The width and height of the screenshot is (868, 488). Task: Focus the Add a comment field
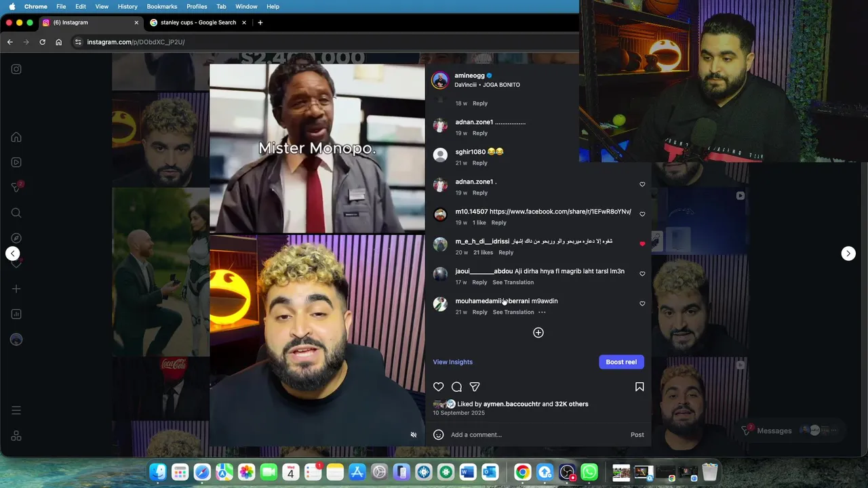pyautogui.click(x=538, y=434)
